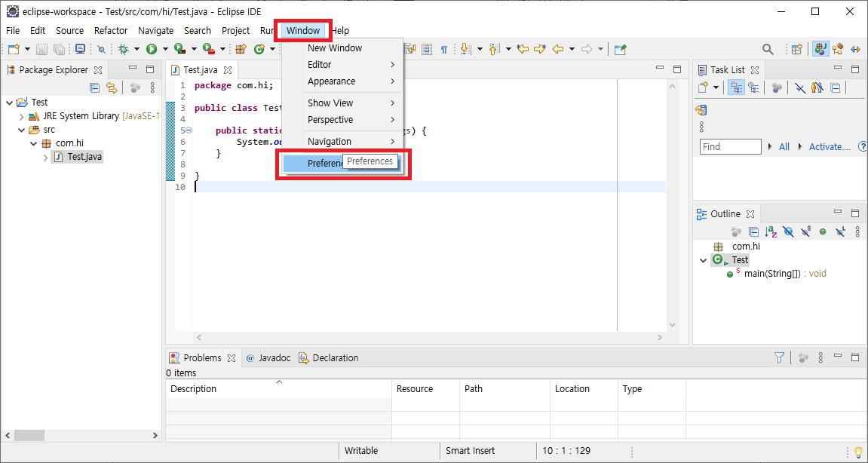Click the Open Console monitor icon
The image size is (868, 463).
pyautogui.click(x=80, y=49)
